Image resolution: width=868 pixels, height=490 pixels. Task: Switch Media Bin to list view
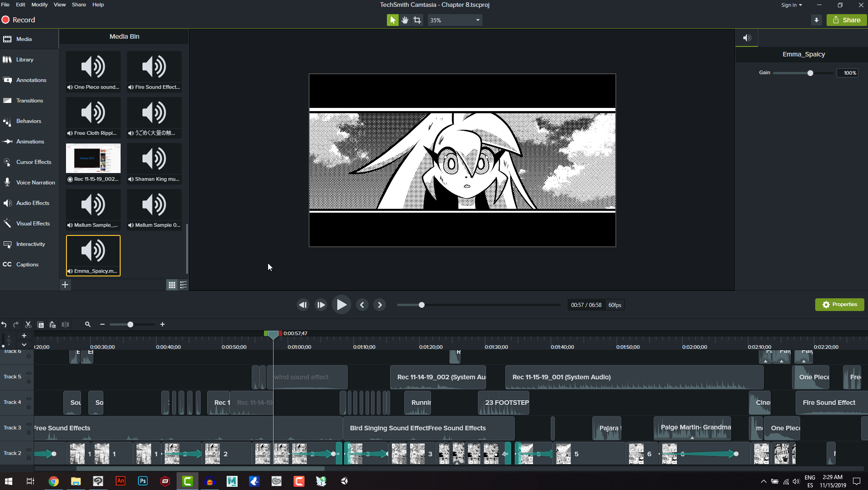click(x=183, y=285)
